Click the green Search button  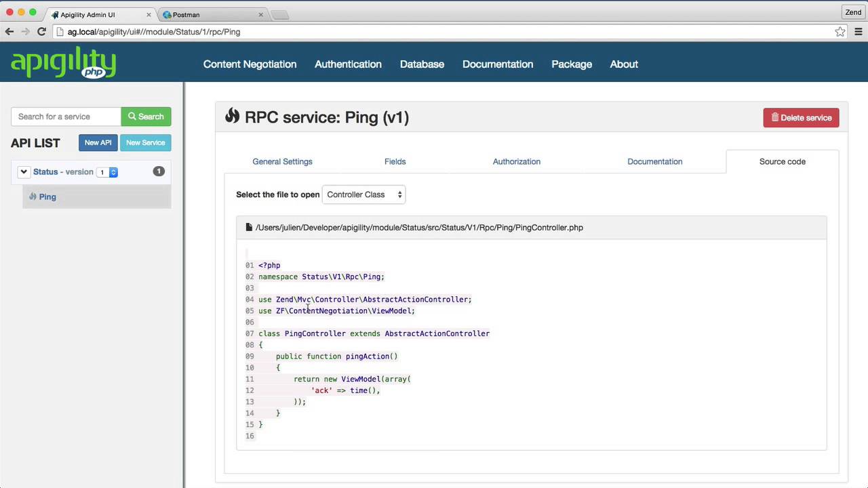(x=146, y=117)
